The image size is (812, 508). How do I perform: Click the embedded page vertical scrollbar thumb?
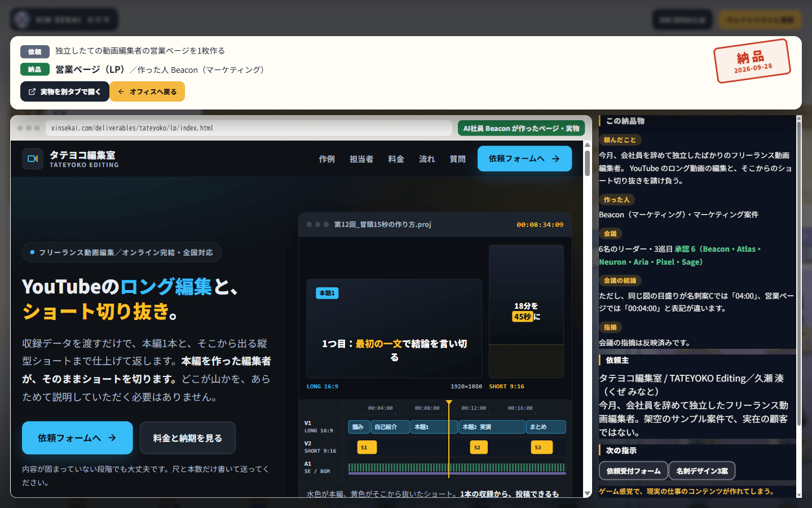tap(587, 163)
